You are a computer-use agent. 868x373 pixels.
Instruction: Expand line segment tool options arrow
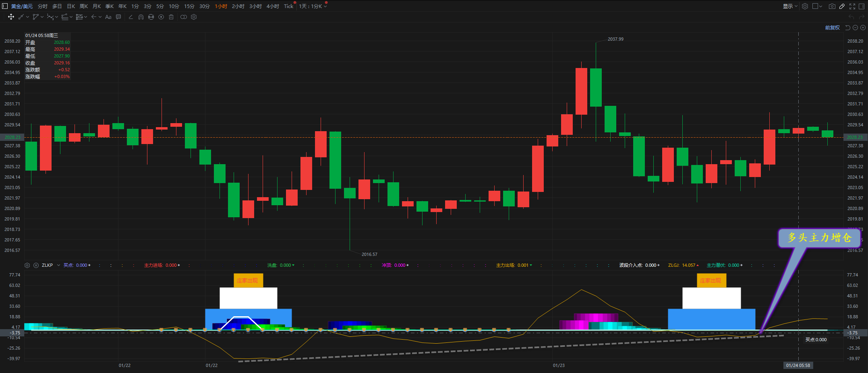(x=27, y=17)
